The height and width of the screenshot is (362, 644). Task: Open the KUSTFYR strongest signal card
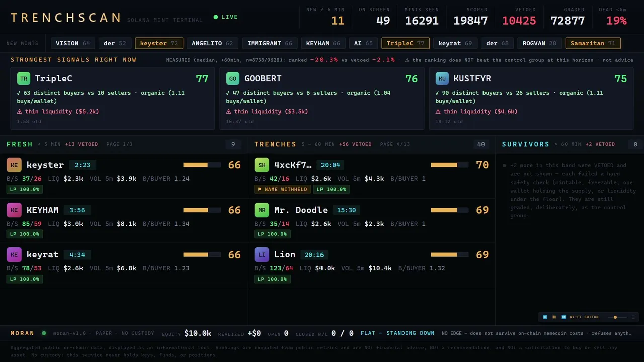pos(531,99)
